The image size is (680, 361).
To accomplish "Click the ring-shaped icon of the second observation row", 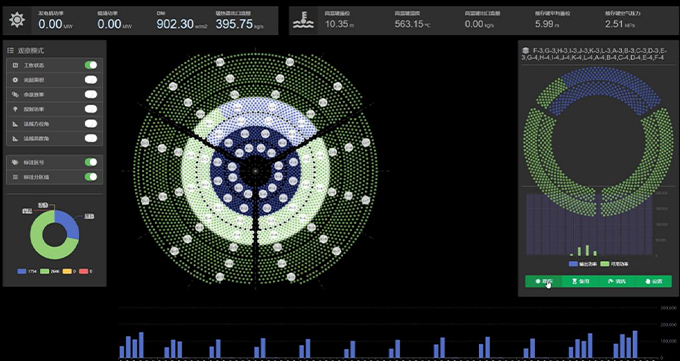I will coord(15,80).
